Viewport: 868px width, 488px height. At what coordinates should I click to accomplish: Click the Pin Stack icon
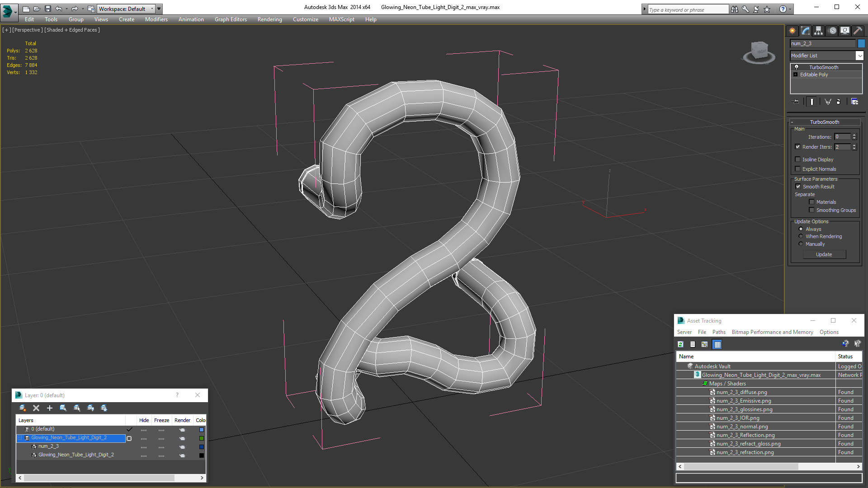(796, 102)
